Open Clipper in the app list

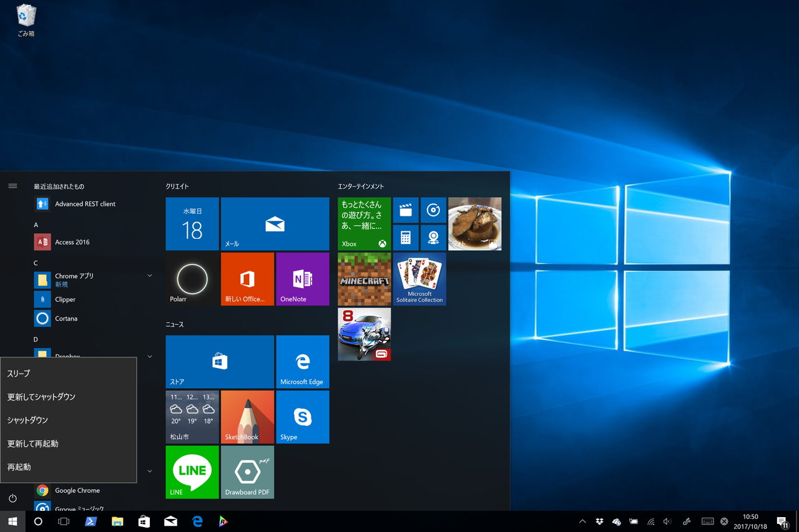94,299
